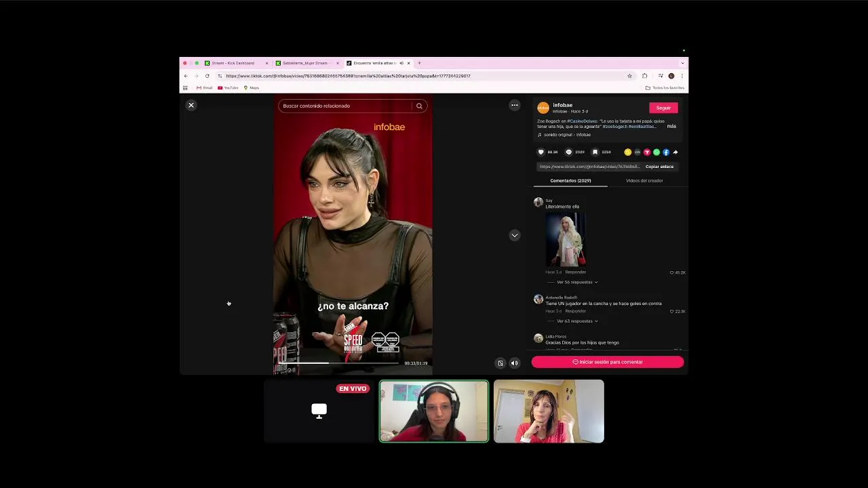Viewport: 868px width, 488px height.
Task: Click Lidia Flores commenter avatar
Action: coord(538,338)
